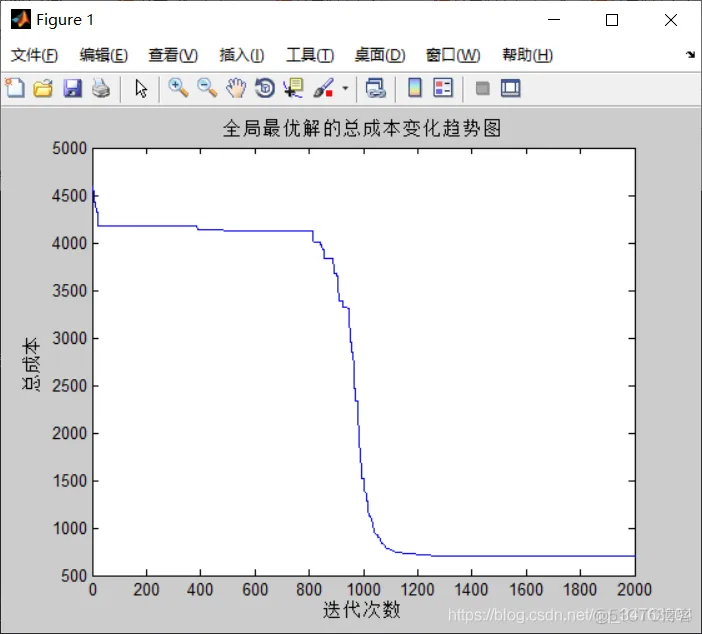702x634 pixels.
Task: Open the 工具(T) menu
Action: tap(310, 55)
